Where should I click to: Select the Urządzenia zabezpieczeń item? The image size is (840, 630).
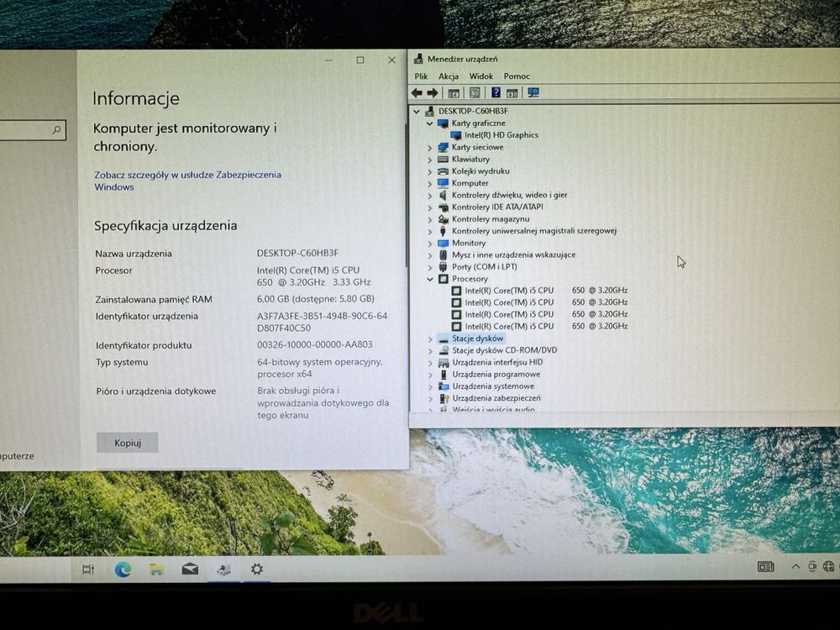click(x=496, y=398)
